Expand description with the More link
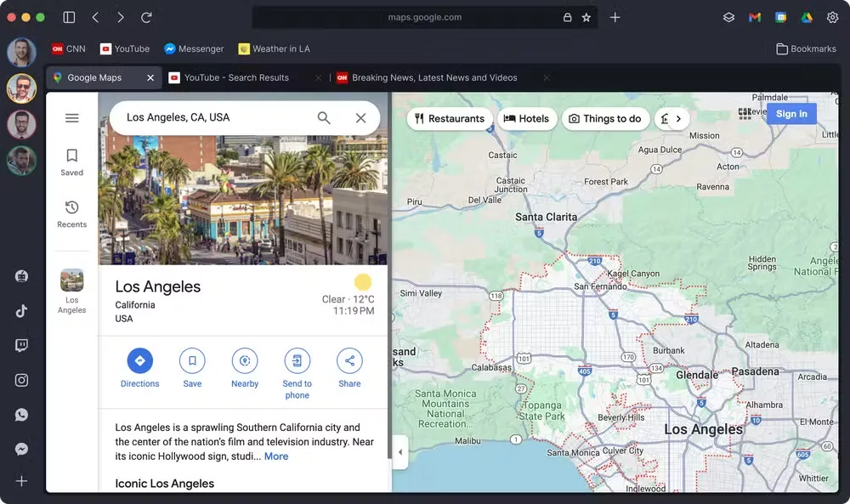Screen dimensions: 850x504 point(276,456)
